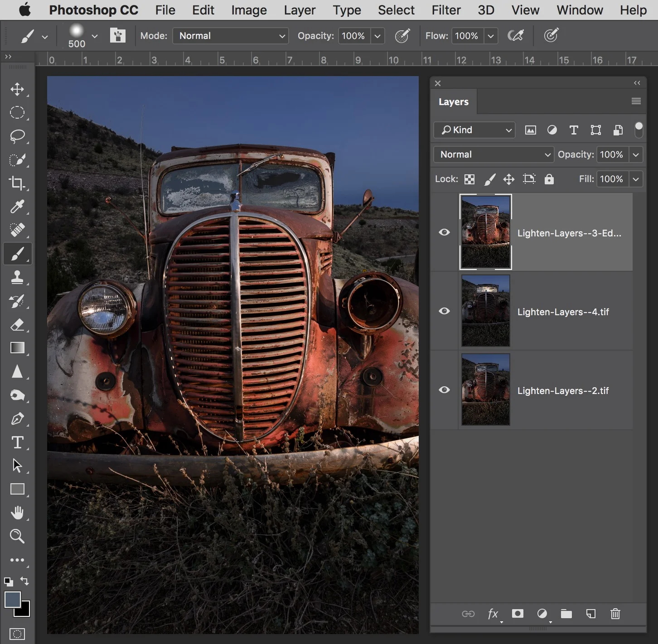The width and height of the screenshot is (658, 644).
Task: Select the Elliptical Marquee tool
Action: [x=17, y=112]
